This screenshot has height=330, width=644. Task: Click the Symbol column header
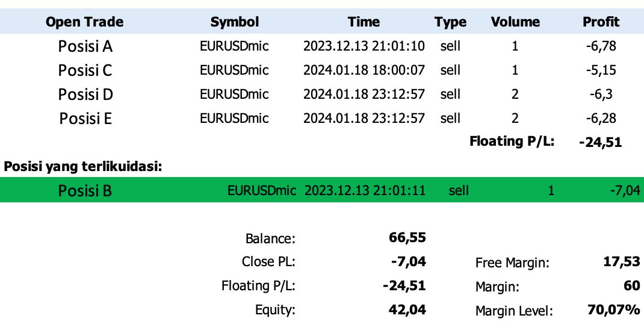coord(235,22)
